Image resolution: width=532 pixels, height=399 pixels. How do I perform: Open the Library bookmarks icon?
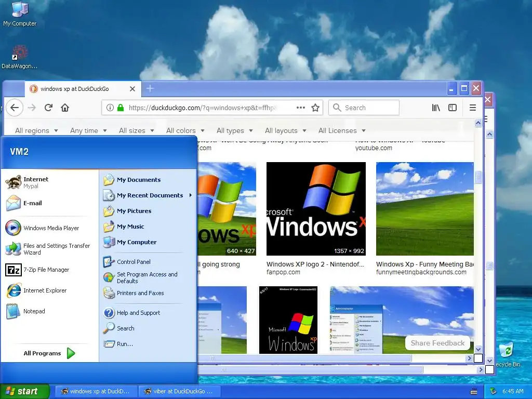point(436,108)
